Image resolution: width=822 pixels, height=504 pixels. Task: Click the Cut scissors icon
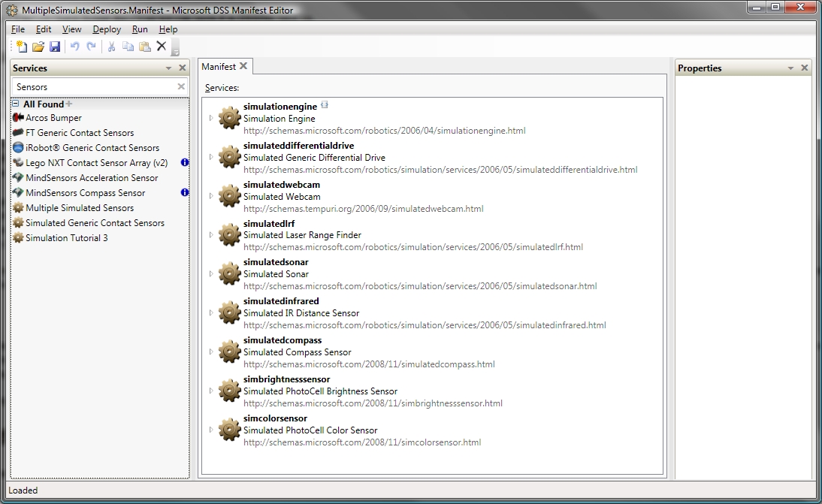112,47
